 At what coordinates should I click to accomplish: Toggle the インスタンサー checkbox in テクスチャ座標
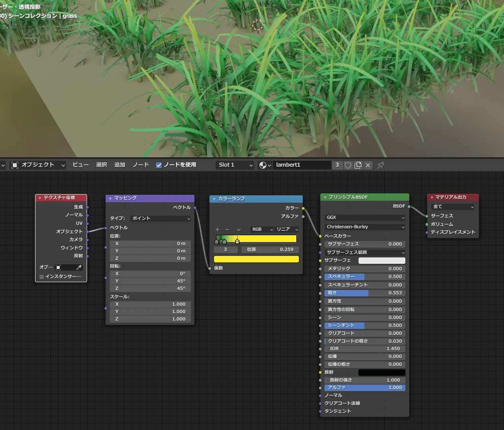[42, 276]
